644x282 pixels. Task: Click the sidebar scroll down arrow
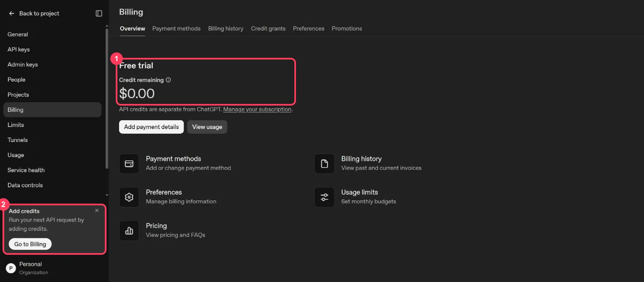point(106,195)
